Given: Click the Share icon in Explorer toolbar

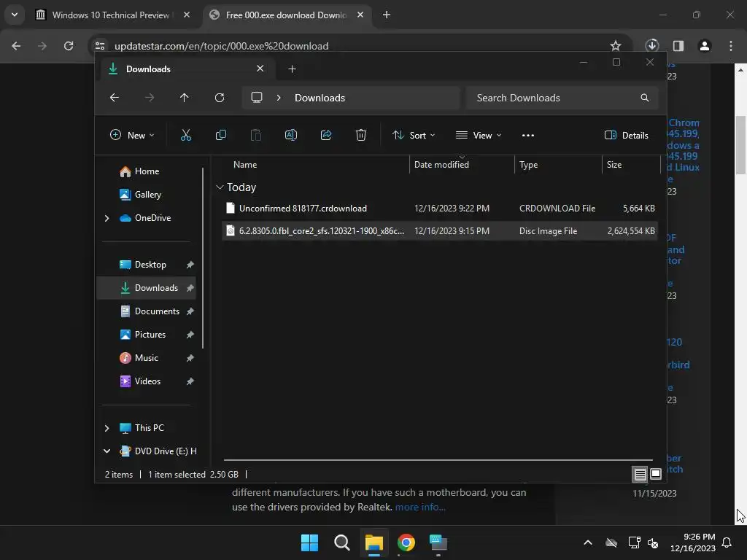Looking at the screenshot, I should pyautogui.click(x=326, y=135).
